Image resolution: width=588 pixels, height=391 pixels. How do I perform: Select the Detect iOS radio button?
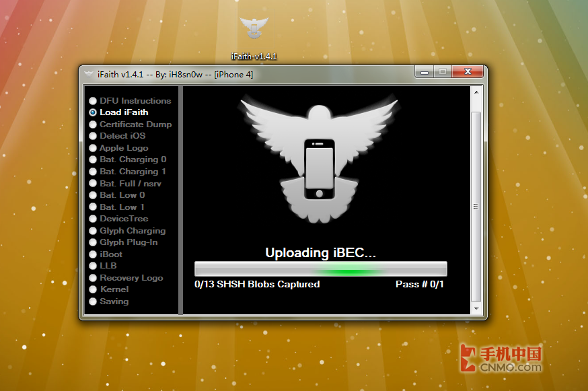click(x=93, y=136)
